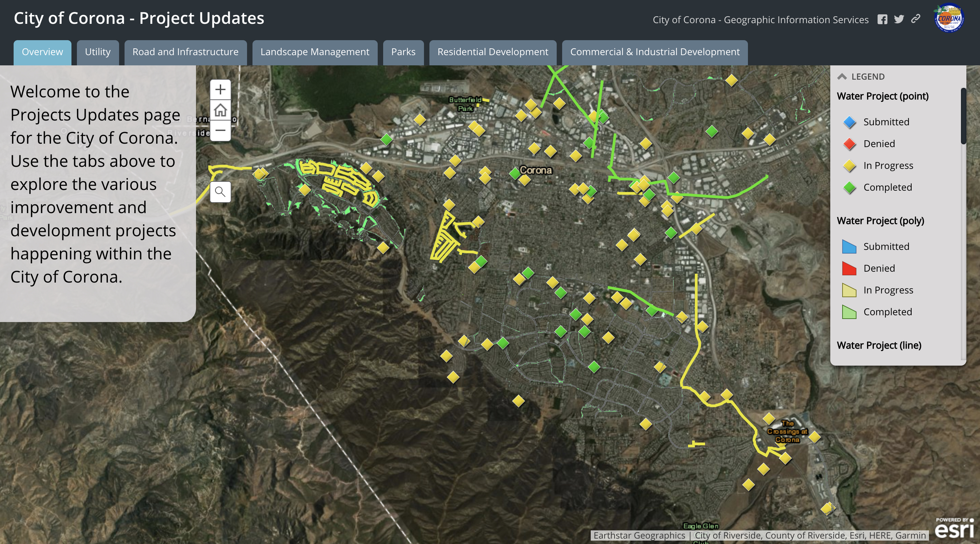Go to the Parks tab
The width and height of the screenshot is (980, 544).
click(403, 52)
